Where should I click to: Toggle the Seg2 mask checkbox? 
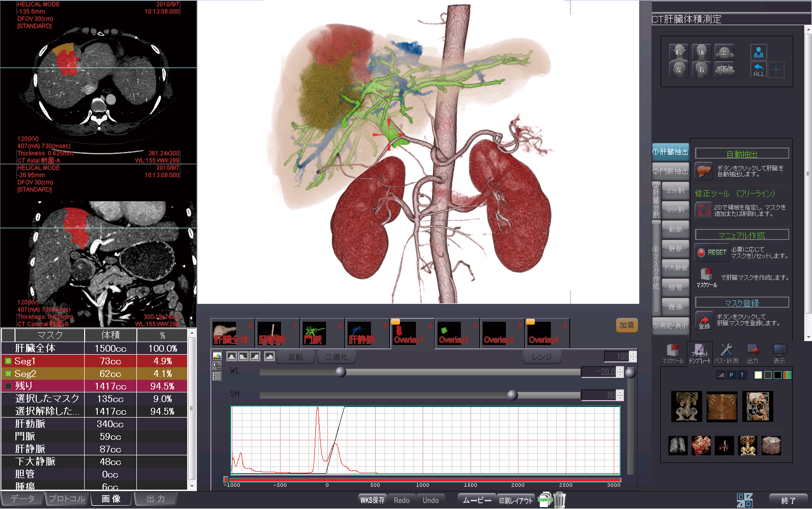pos(8,374)
